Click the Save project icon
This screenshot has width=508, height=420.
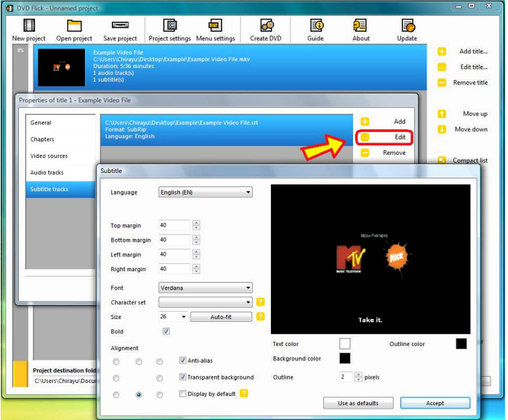tap(120, 25)
